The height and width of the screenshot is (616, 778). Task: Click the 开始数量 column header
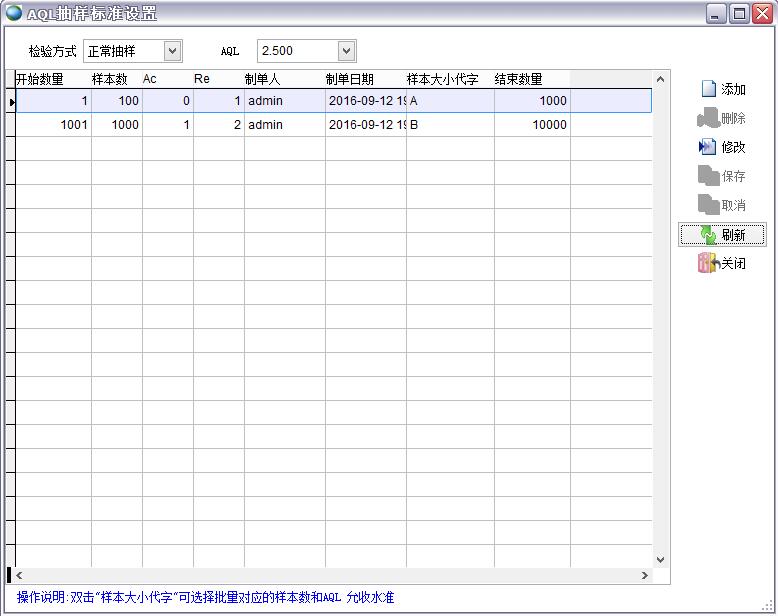pyautogui.click(x=40, y=79)
